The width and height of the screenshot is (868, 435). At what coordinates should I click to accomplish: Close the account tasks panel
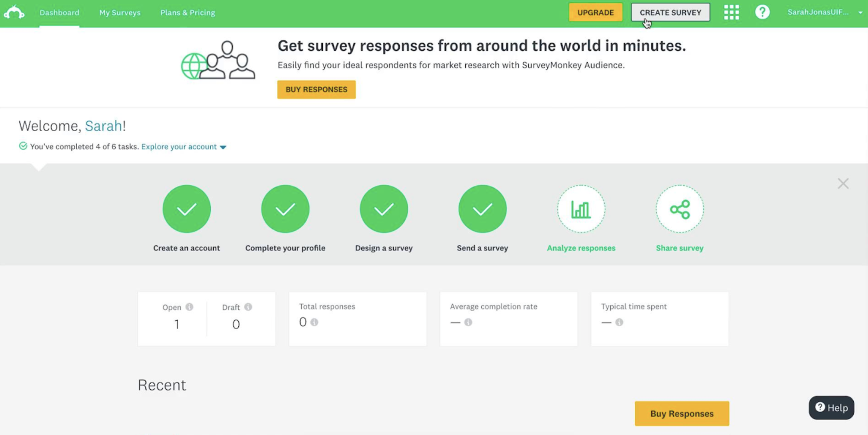[843, 184]
